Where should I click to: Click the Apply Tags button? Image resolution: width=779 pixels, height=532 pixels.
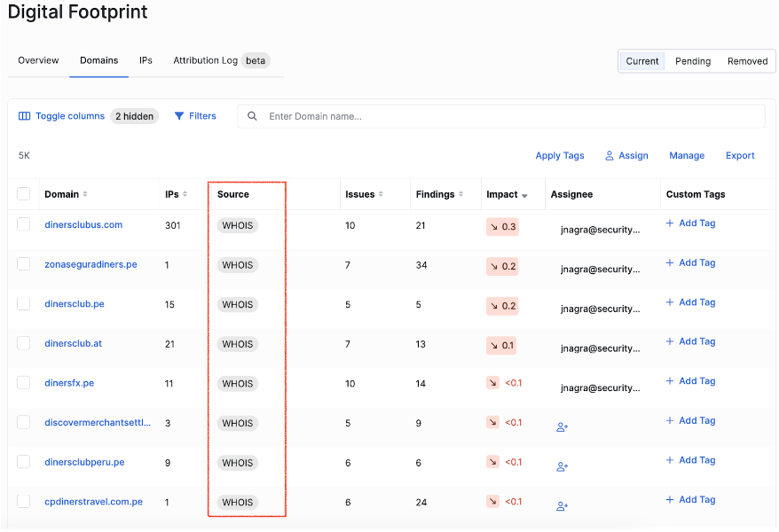tap(560, 156)
